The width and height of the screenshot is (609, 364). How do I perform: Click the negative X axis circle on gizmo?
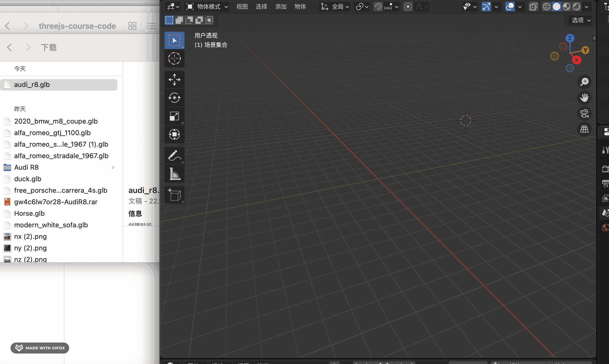(x=563, y=47)
